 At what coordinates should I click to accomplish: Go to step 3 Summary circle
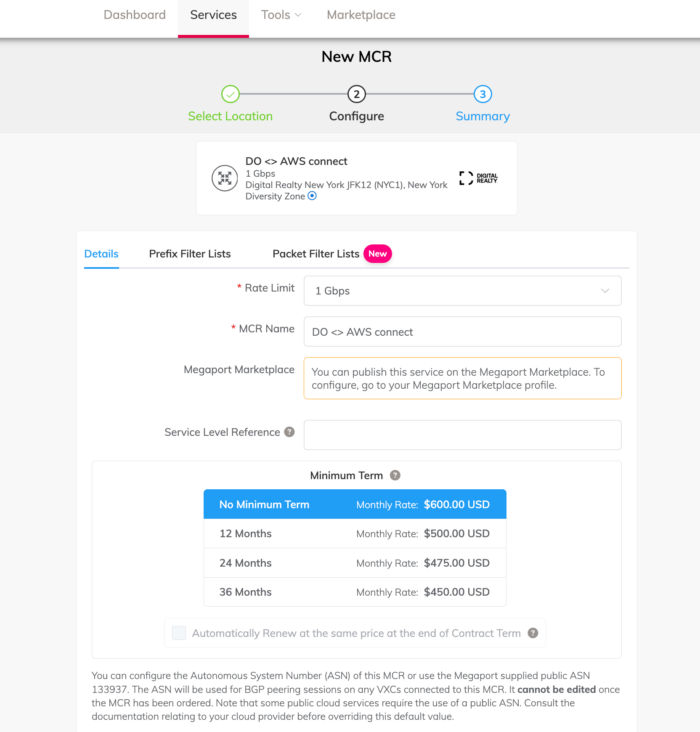483,94
